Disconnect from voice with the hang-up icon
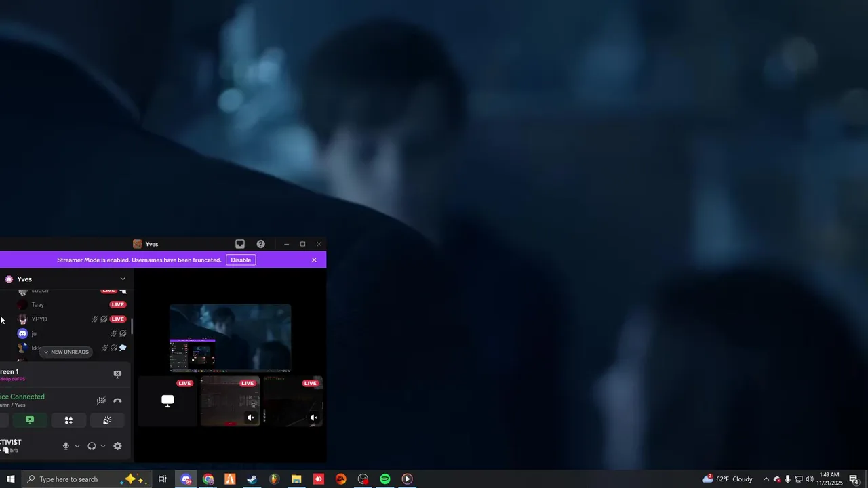 [x=117, y=401]
